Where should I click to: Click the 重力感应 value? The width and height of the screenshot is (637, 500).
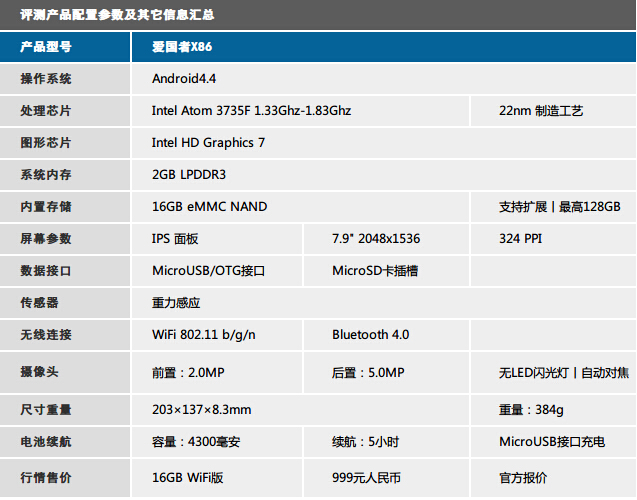click(x=176, y=303)
